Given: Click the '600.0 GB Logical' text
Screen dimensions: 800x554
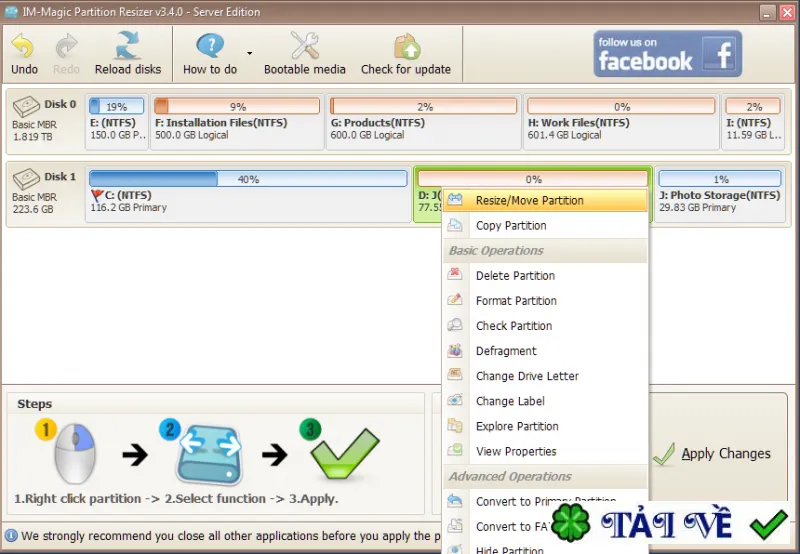Looking at the screenshot, I should point(367,135).
